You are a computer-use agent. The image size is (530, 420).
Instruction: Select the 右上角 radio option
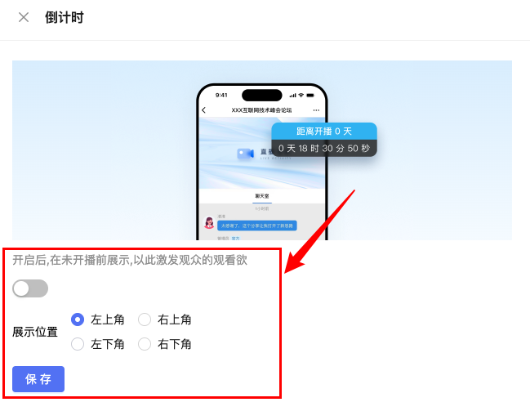click(x=145, y=319)
